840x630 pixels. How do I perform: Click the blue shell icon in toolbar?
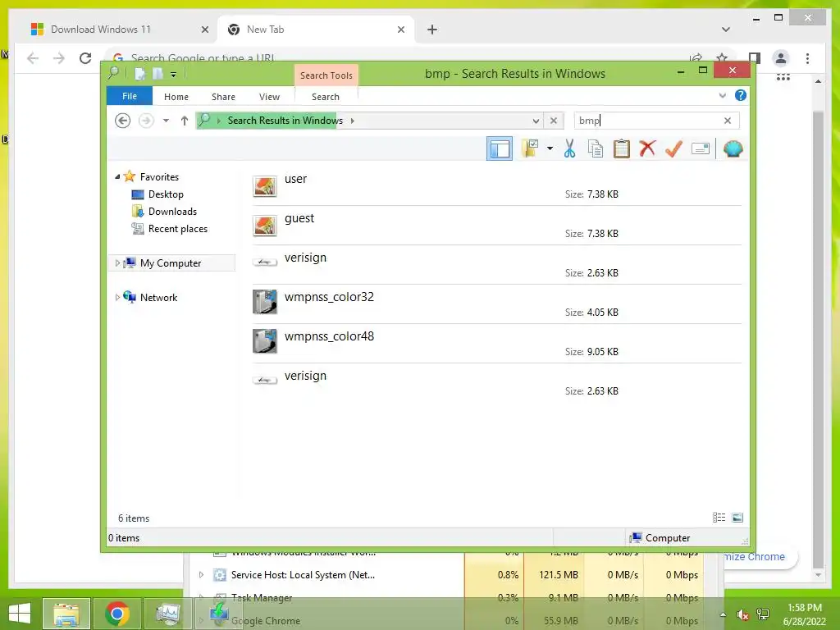tap(733, 148)
